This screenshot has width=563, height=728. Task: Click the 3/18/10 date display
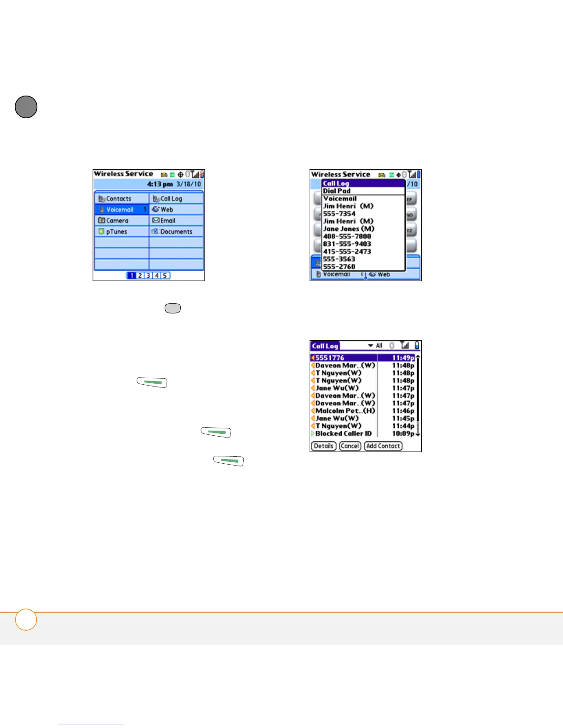[x=189, y=184]
